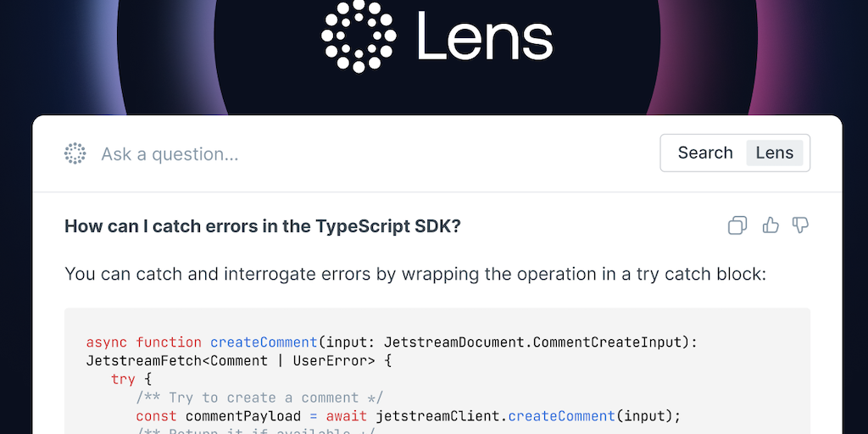The width and height of the screenshot is (868, 434).
Task: Copy the answer with the copy icon
Action: pos(737,225)
